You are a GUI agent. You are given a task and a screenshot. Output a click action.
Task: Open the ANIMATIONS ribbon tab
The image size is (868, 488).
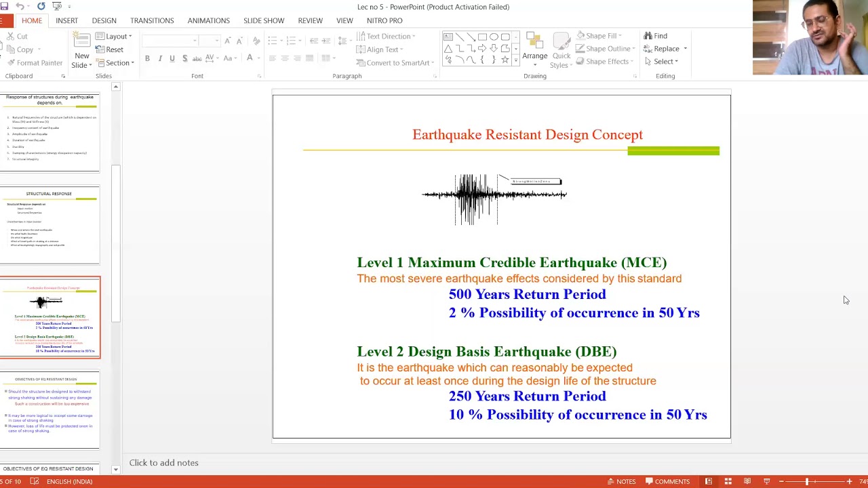[x=208, y=20]
